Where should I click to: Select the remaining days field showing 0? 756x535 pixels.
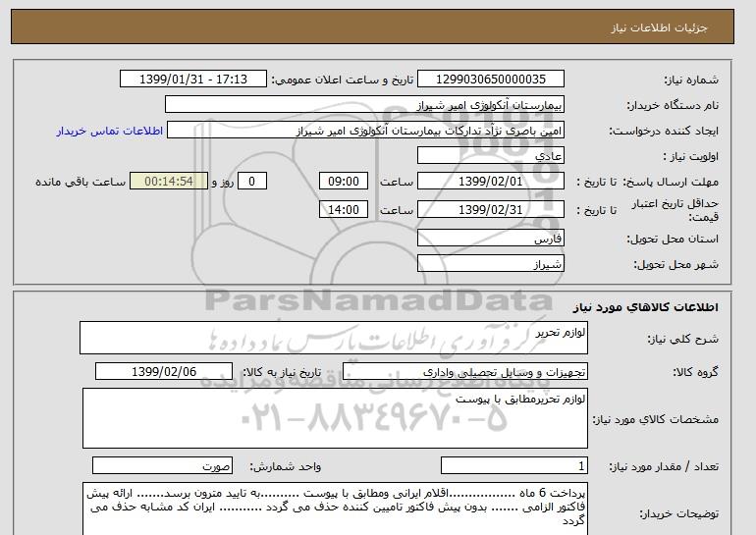point(251,182)
